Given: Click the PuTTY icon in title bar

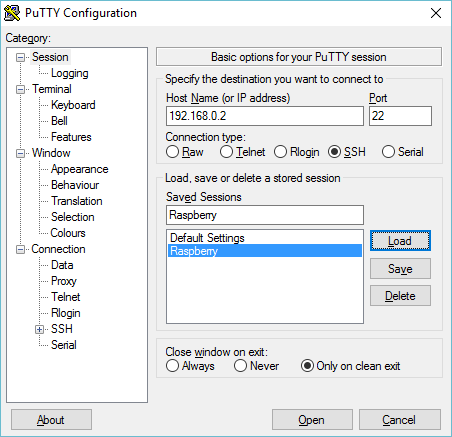Looking at the screenshot, I should click(12, 13).
